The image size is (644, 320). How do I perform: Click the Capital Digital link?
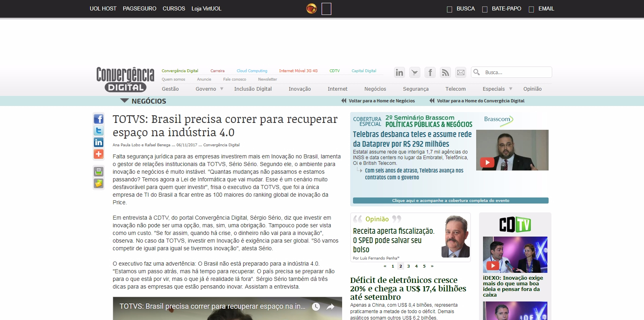tap(364, 71)
